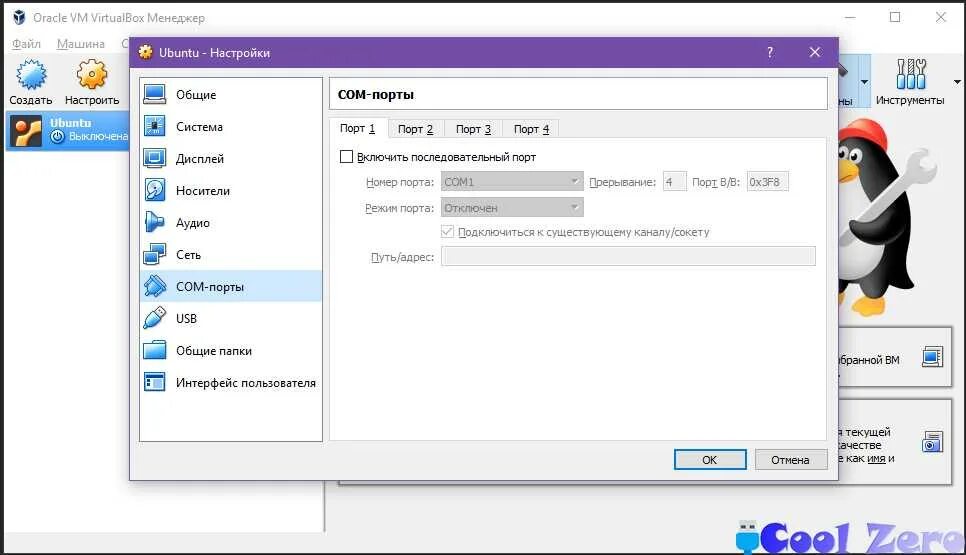Open the Носители disk icon
The height and width of the screenshot is (555, 966).
click(155, 190)
